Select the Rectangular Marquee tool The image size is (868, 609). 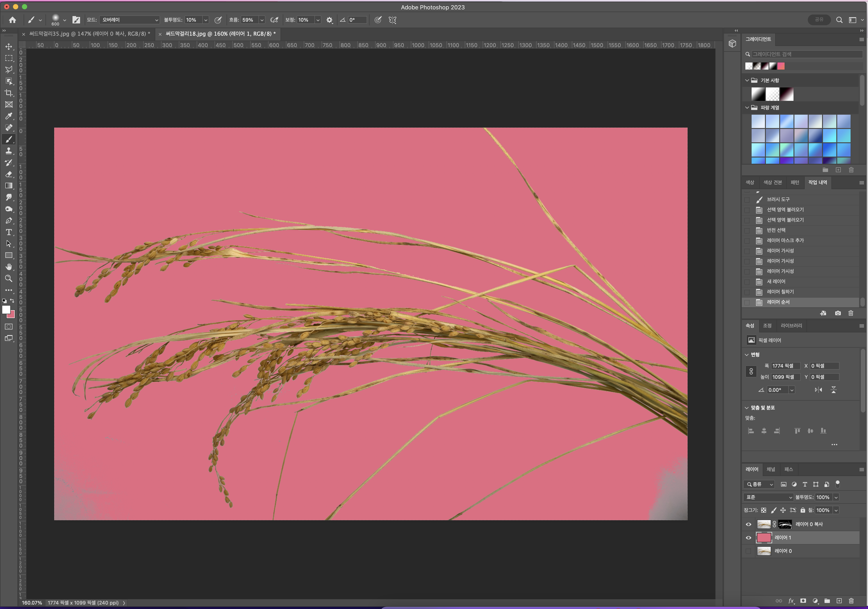(x=9, y=58)
